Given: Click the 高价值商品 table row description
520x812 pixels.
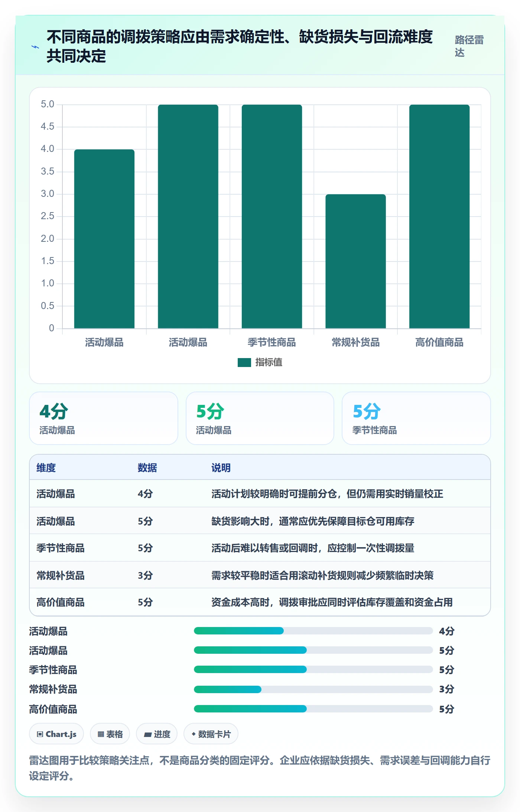Looking at the screenshot, I should (x=332, y=602).
